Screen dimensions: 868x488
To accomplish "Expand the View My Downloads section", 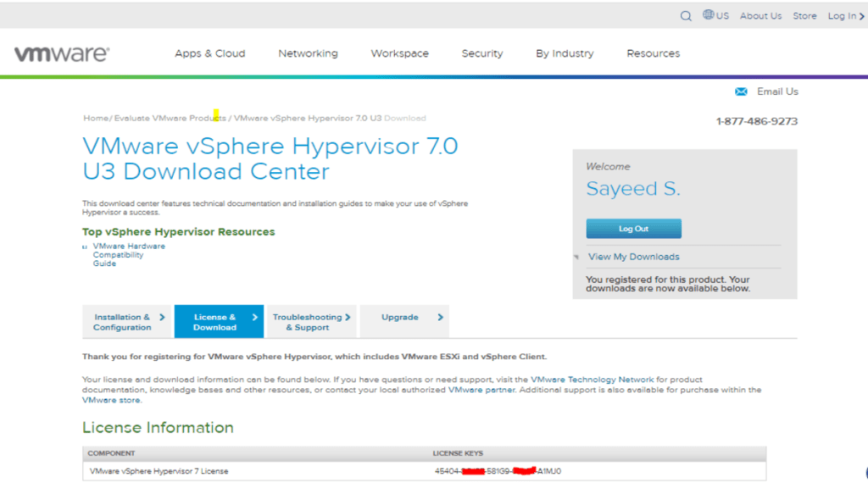I will (632, 256).
